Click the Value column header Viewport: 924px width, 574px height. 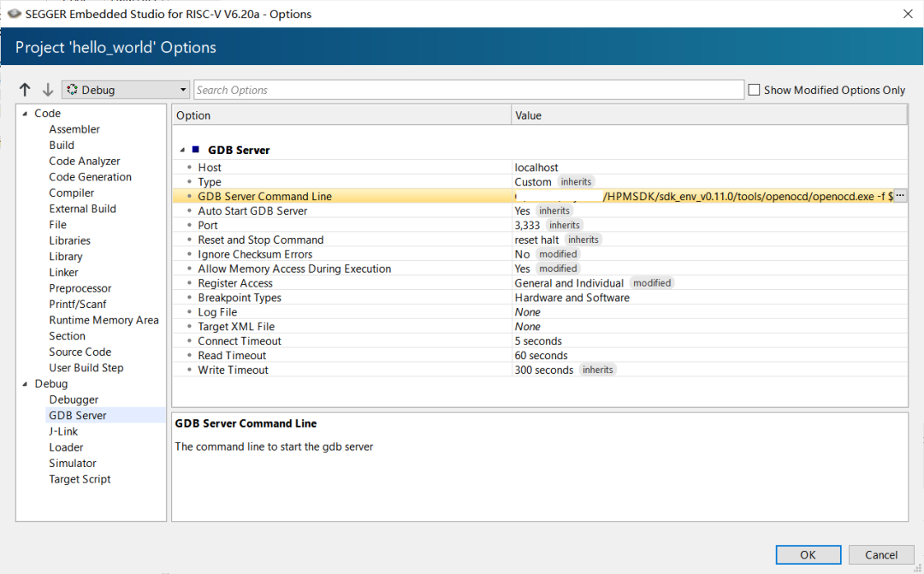[x=709, y=115]
